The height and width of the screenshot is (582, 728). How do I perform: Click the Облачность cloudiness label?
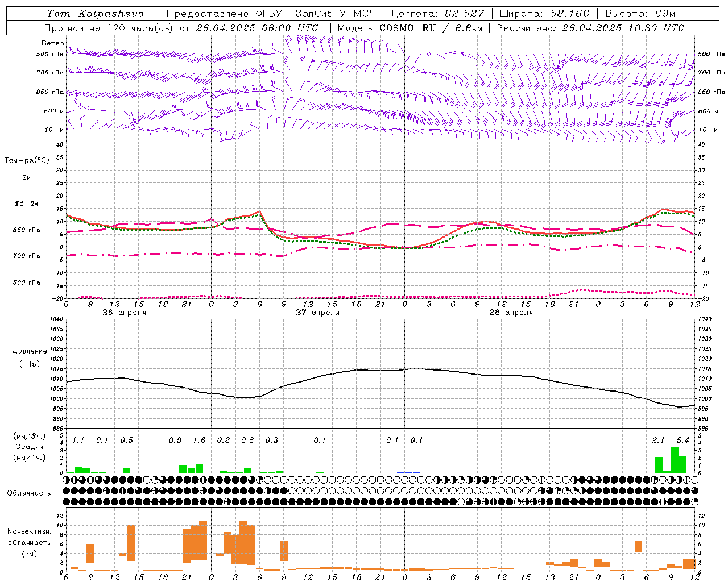click(29, 493)
